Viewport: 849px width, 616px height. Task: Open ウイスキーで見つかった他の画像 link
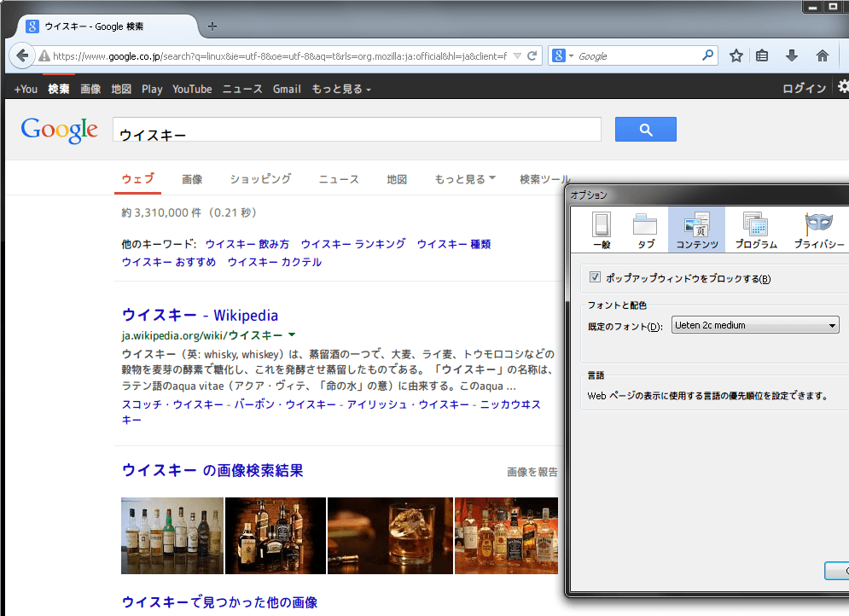219,602
